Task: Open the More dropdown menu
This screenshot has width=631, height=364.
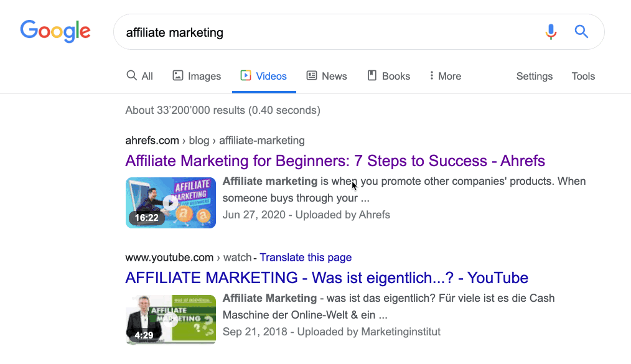Action: [445, 76]
